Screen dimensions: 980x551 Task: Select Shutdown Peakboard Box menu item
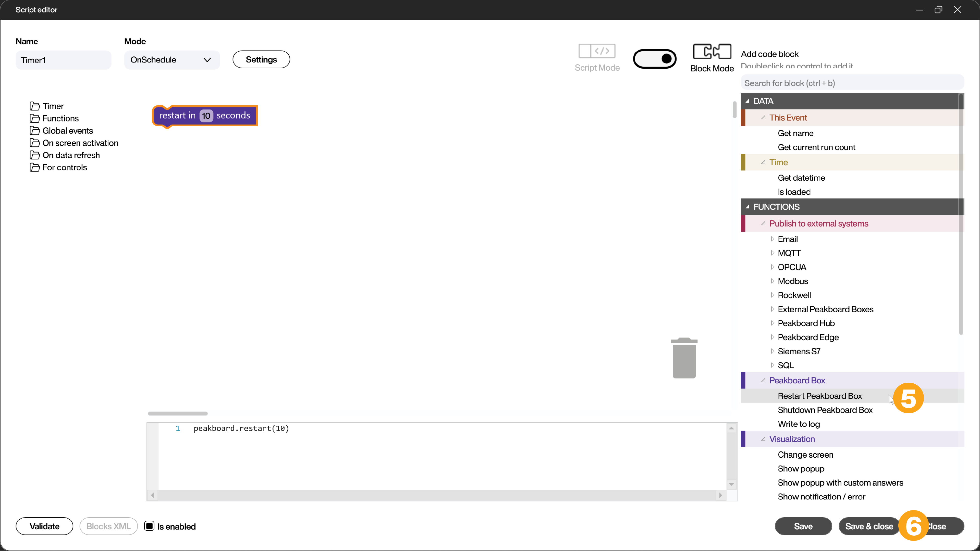[825, 410]
